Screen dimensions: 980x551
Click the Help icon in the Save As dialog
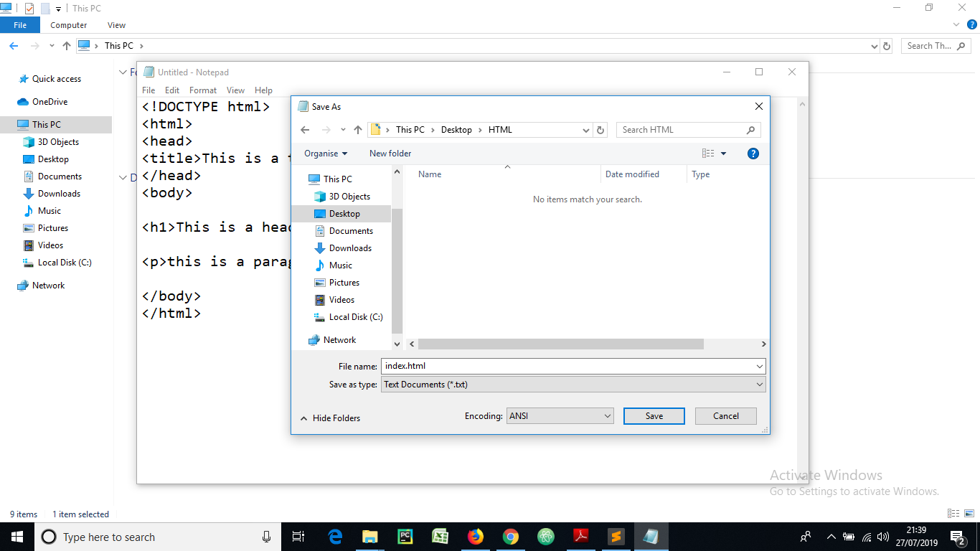[x=753, y=154]
